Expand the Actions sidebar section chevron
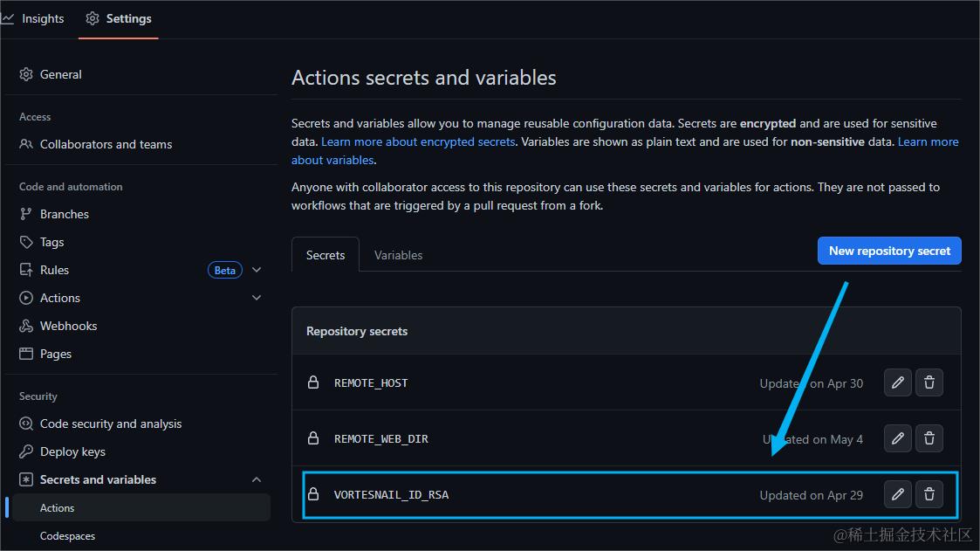 [257, 298]
